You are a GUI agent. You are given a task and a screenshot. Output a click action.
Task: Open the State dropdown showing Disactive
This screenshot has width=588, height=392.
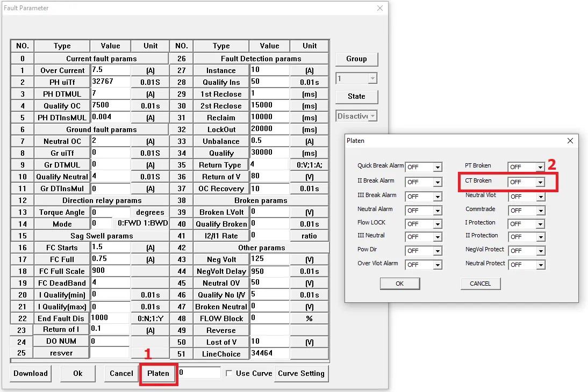point(356,116)
